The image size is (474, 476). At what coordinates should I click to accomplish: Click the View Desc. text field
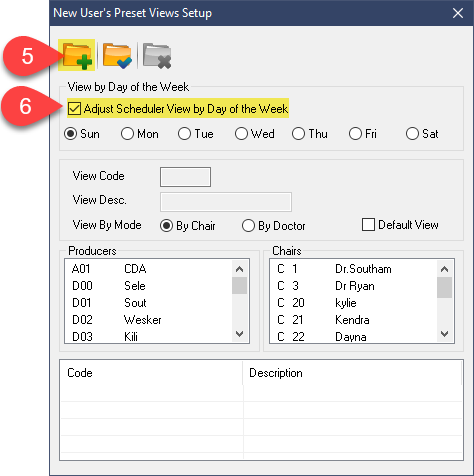pos(226,202)
